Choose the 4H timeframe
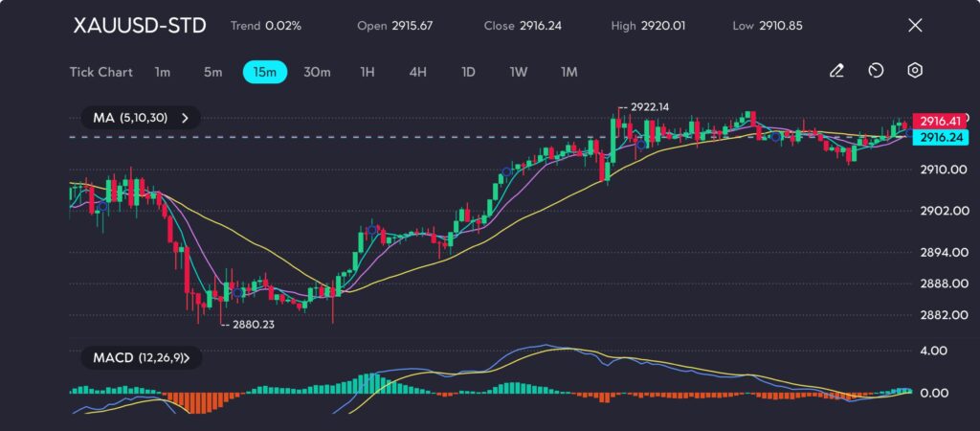The height and width of the screenshot is (431, 980). point(417,72)
